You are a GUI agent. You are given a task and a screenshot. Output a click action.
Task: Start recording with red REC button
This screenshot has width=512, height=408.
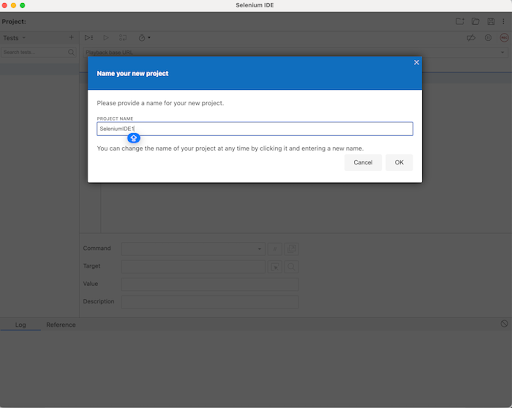tap(504, 38)
